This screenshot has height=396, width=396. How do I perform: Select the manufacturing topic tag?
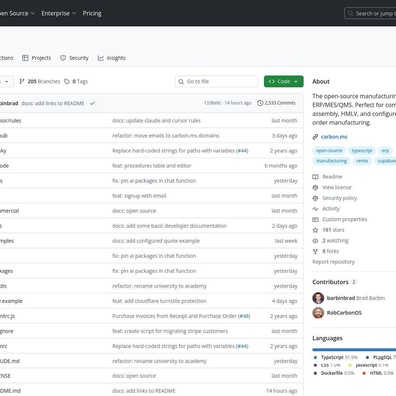[331, 161]
